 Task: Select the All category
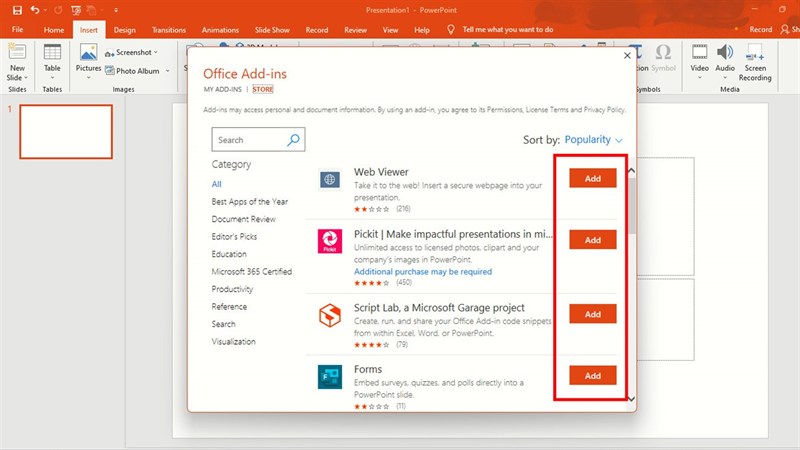(216, 184)
